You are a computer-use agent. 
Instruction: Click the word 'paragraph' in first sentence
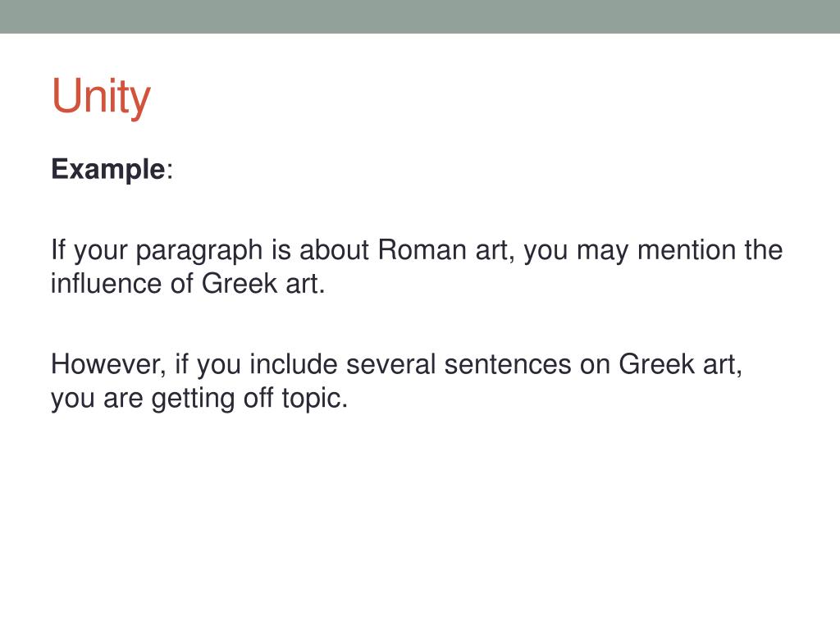click(199, 251)
